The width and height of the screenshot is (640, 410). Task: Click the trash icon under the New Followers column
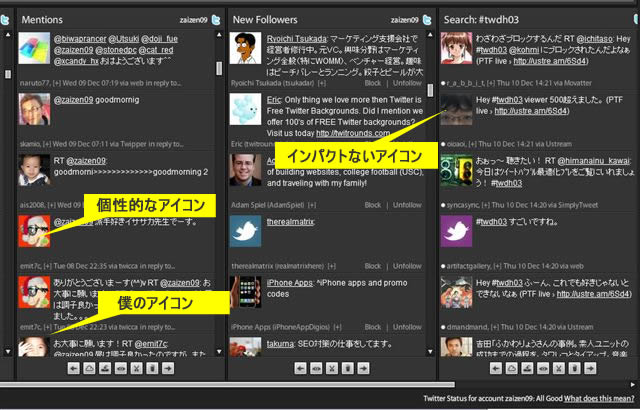pyautogui.click(x=347, y=368)
